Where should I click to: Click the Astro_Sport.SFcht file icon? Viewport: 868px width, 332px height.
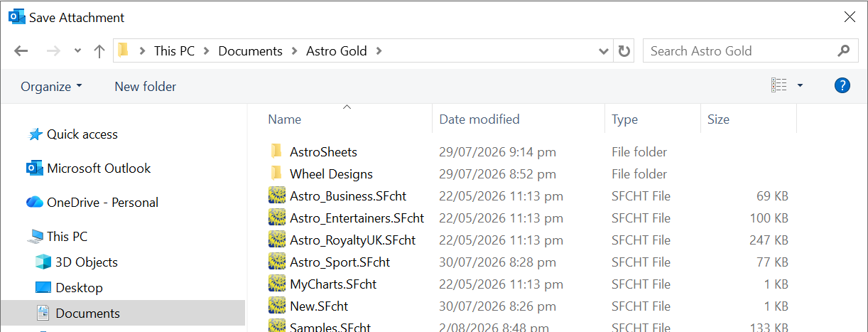click(x=277, y=262)
